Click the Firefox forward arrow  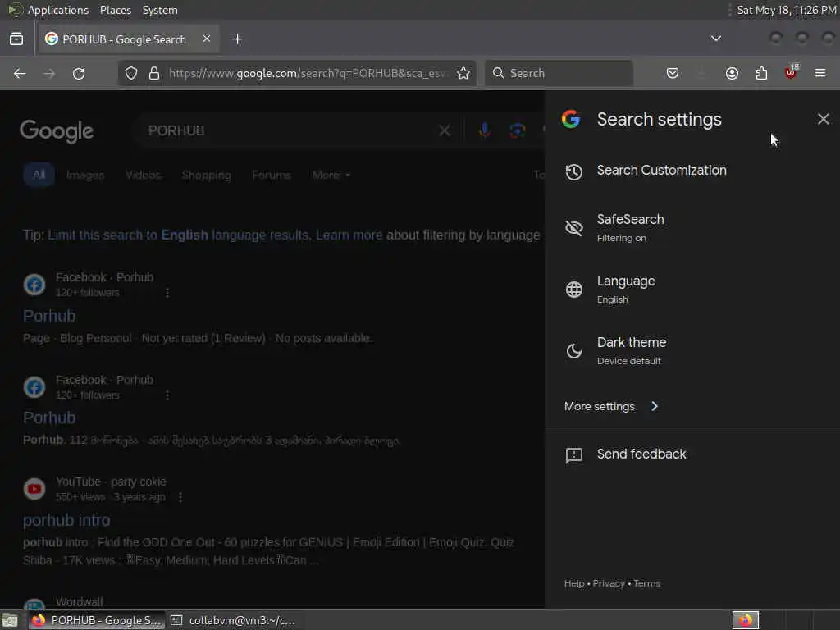click(x=49, y=73)
